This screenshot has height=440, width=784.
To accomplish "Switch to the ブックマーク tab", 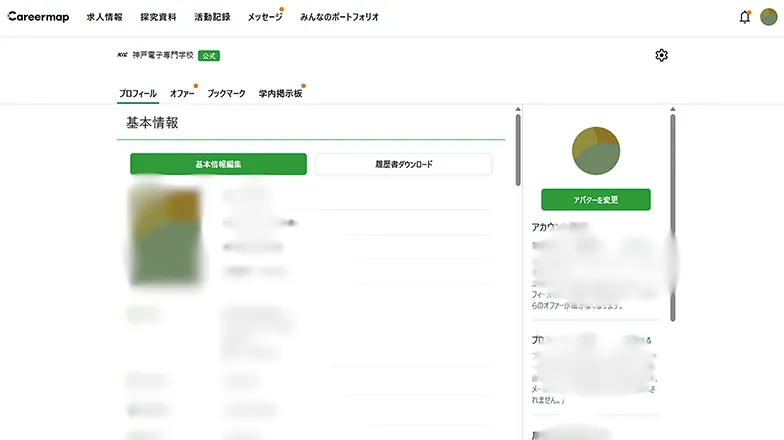I will coord(226,93).
